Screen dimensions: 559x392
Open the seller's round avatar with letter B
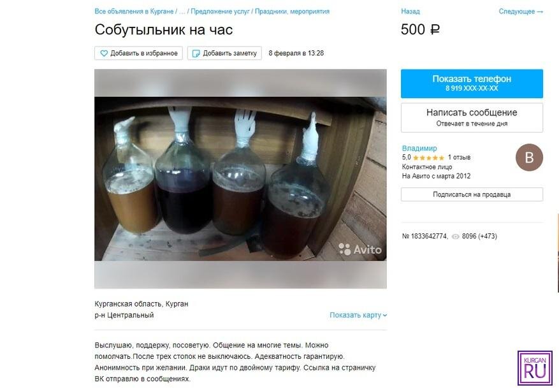pos(529,157)
